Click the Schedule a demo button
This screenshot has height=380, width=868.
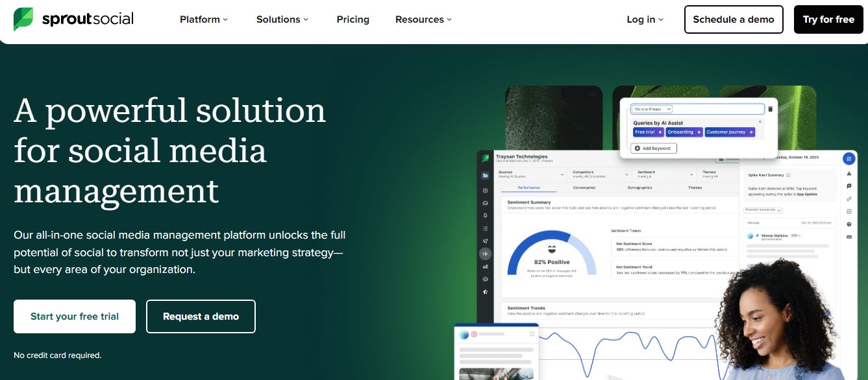tap(734, 19)
